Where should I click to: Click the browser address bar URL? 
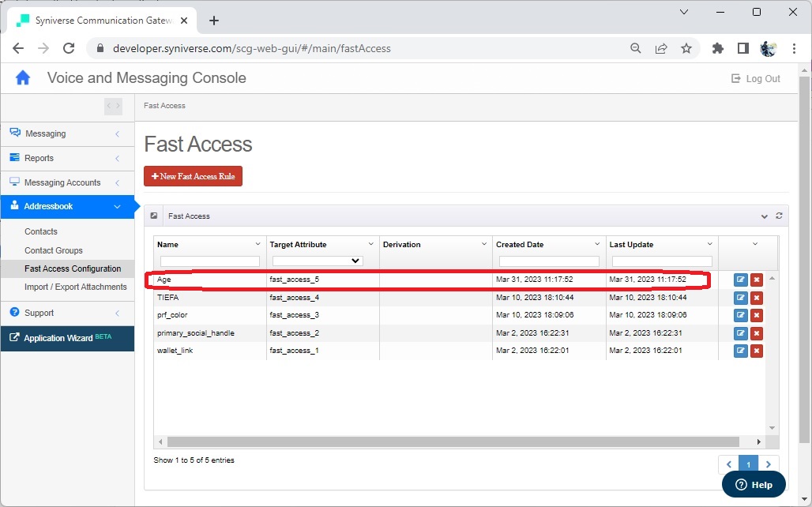[252, 49]
